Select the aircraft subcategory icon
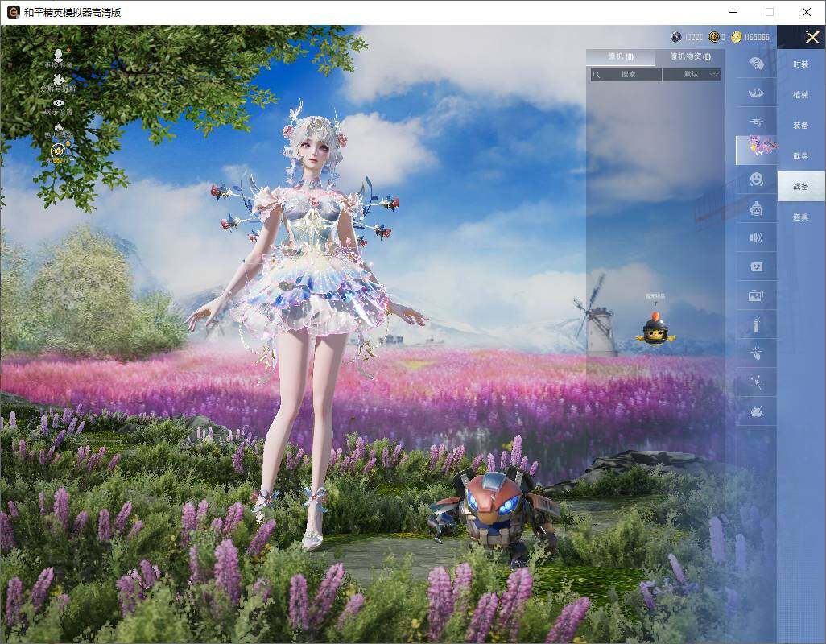The height and width of the screenshot is (644, 826). tap(756, 122)
